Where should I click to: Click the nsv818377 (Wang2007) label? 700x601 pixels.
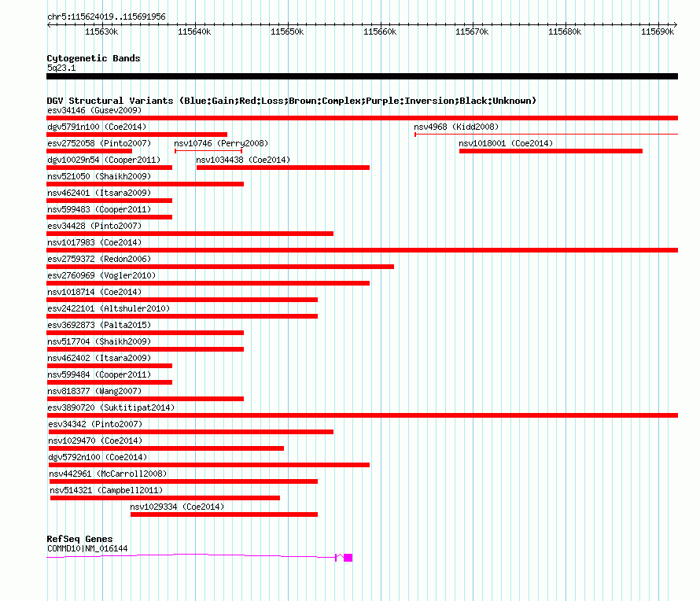point(94,391)
